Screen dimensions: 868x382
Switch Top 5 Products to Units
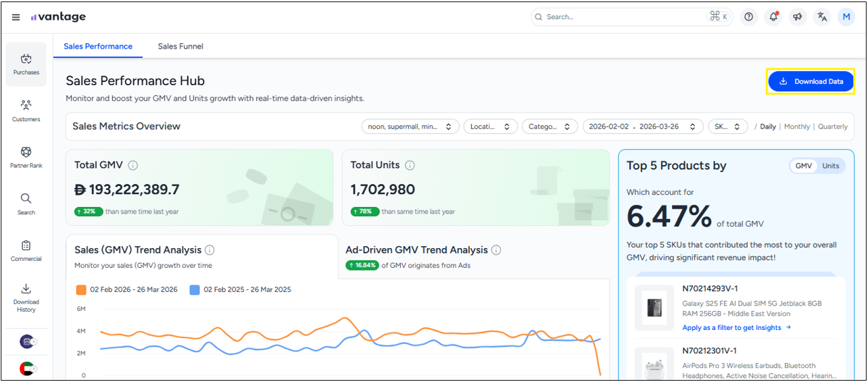click(830, 166)
